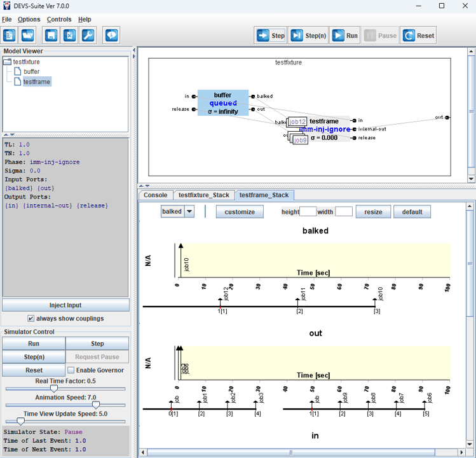Click the new document toolbar icon
Screen dimensions: 476x458
pyautogui.click(x=10, y=36)
